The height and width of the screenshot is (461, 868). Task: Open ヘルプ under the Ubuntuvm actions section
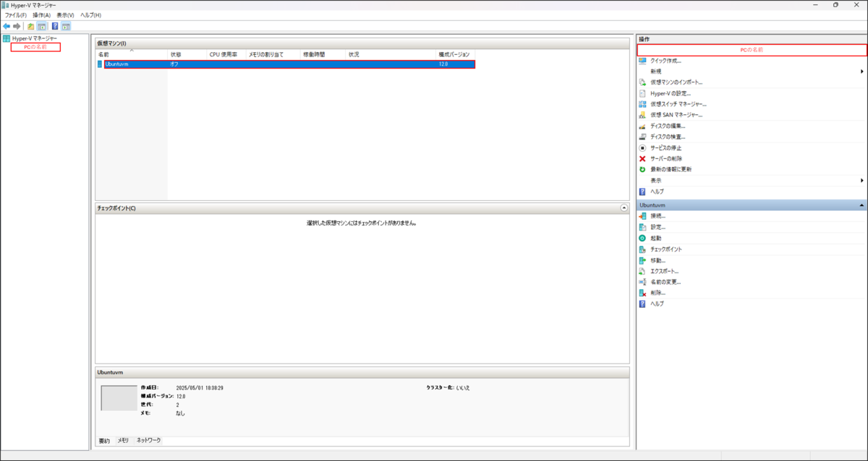tap(657, 303)
